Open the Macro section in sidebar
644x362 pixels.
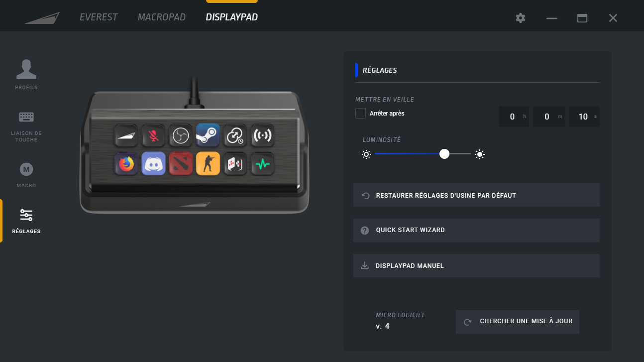(x=26, y=175)
